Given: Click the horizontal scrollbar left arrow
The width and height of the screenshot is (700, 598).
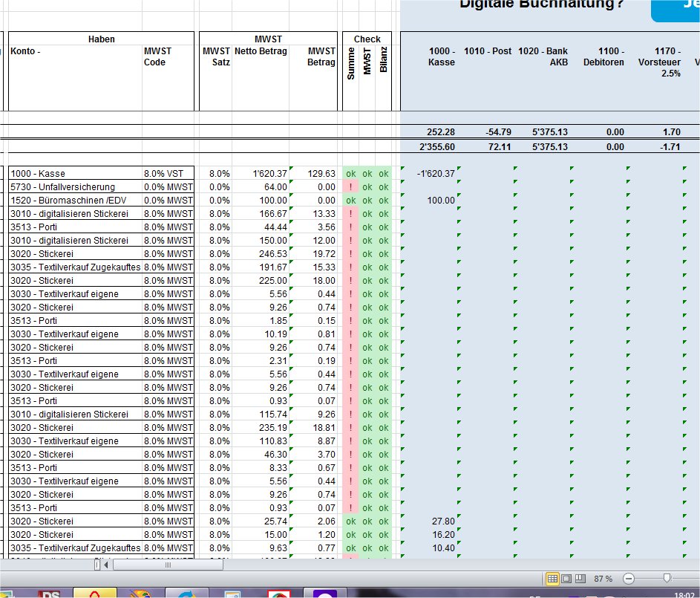Looking at the screenshot, I should [x=105, y=565].
